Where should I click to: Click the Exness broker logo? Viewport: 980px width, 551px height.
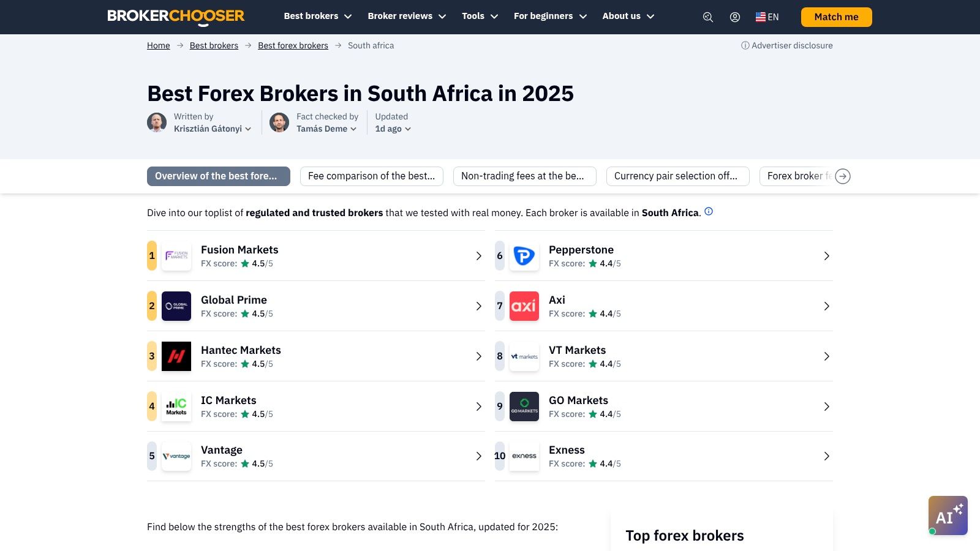tap(524, 456)
